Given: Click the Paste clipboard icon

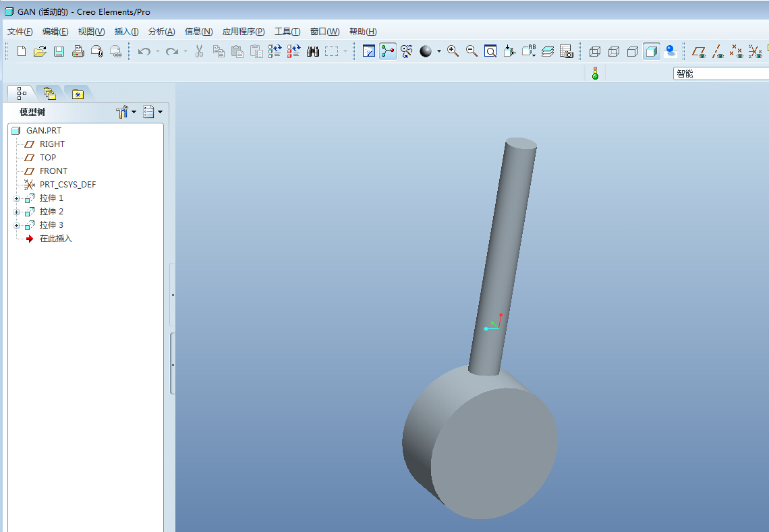Looking at the screenshot, I should (237, 51).
